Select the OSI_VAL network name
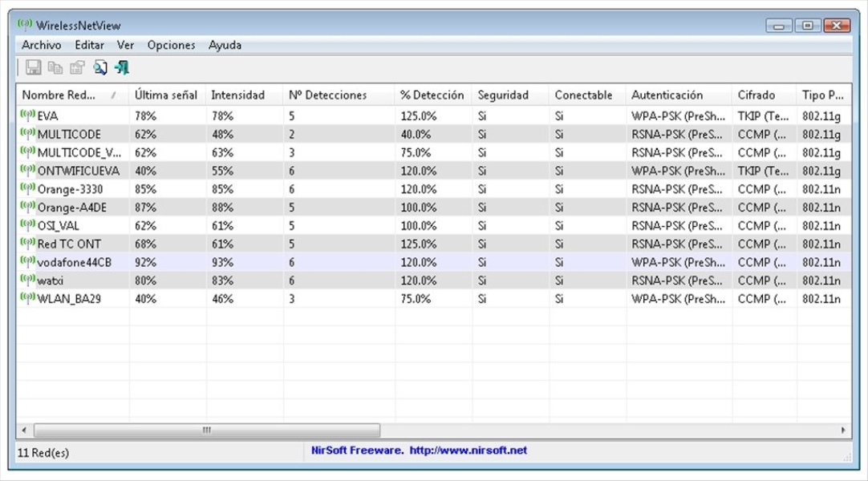The height and width of the screenshot is (481, 868). coord(58,225)
